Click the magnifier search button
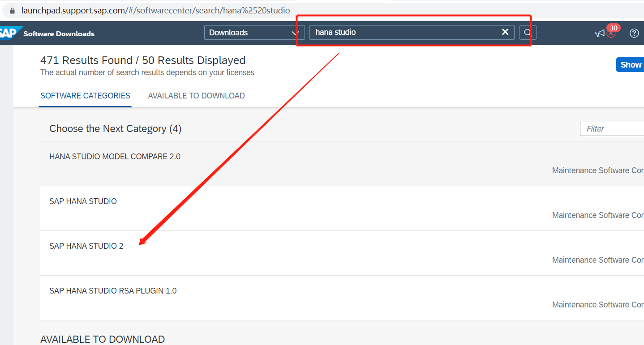The width and height of the screenshot is (644, 345). tap(528, 33)
